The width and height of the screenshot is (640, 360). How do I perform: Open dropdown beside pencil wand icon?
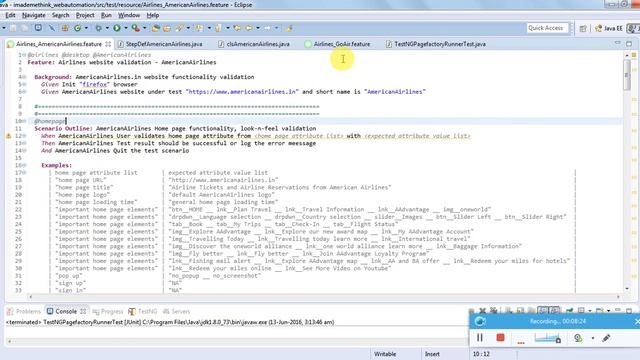[188, 28]
